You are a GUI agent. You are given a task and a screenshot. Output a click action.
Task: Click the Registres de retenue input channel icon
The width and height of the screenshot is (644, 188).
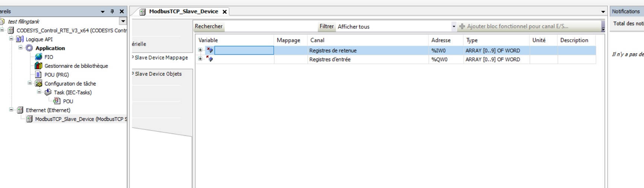pos(210,50)
